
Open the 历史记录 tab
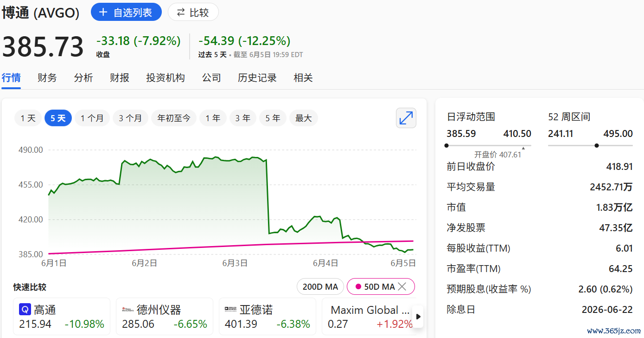(x=257, y=78)
